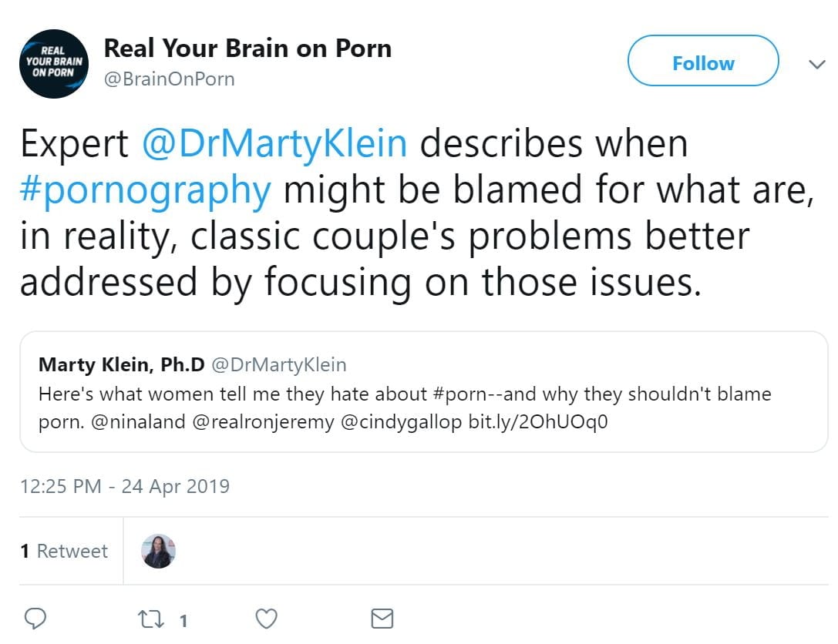View the 1 Retweet count list
Viewport: 838px width, 644px height.
coord(64,551)
